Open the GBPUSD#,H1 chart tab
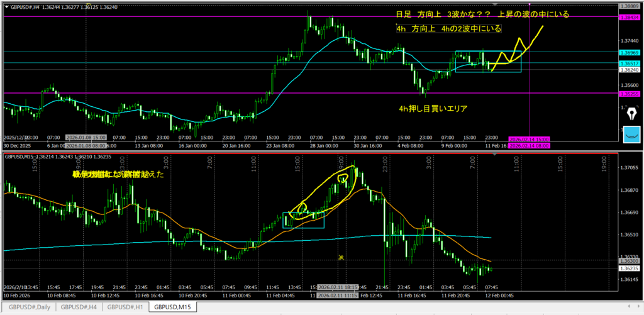644x315 pixels. click(x=126, y=307)
